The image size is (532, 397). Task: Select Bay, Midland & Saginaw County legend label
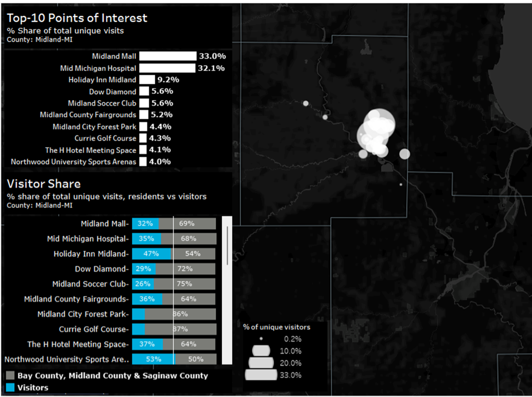[x=113, y=376]
